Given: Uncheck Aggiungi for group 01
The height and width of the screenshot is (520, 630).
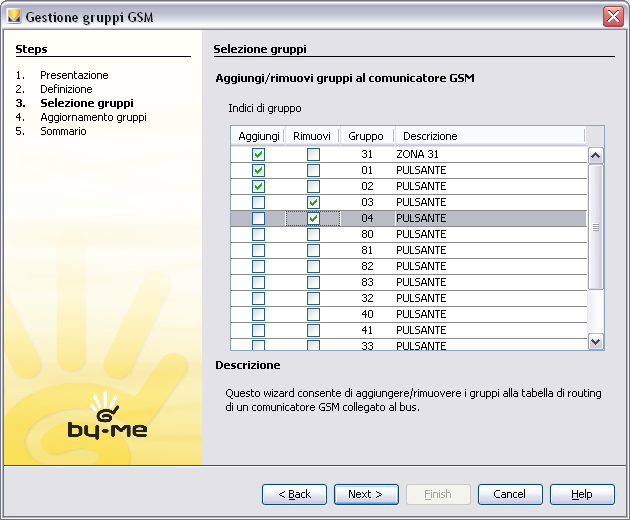Looking at the screenshot, I should pyautogui.click(x=258, y=170).
